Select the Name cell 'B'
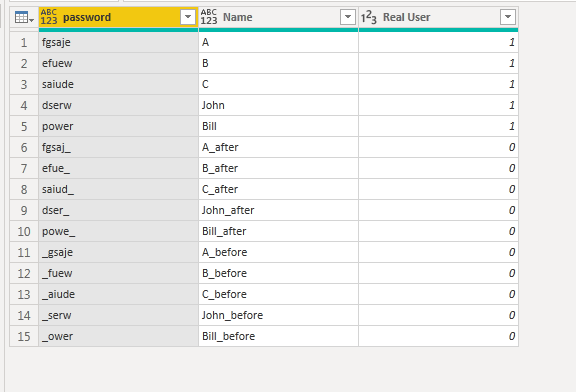This screenshot has width=576, height=392. click(278, 63)
